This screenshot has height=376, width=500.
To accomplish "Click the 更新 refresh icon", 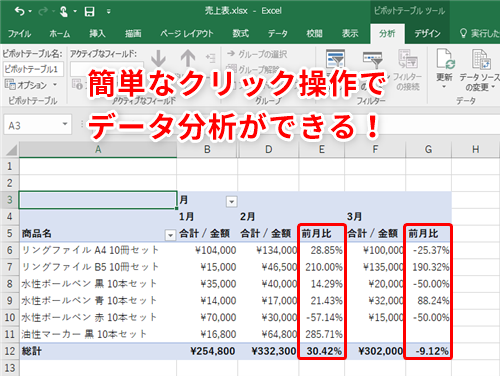I will click(x=446, y=59).
